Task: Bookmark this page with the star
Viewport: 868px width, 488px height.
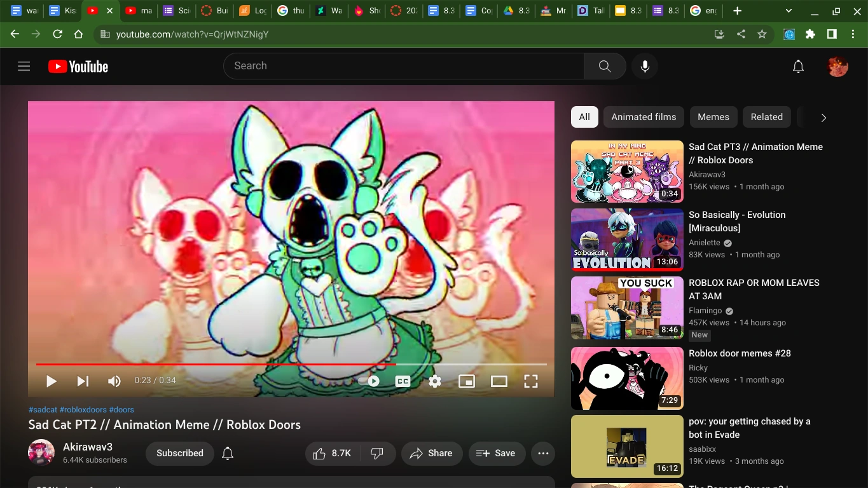Action: (x=762, y=34)
